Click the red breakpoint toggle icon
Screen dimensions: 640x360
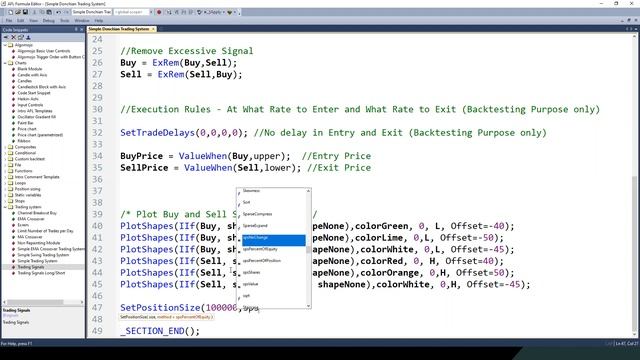[x=159, y=12]
